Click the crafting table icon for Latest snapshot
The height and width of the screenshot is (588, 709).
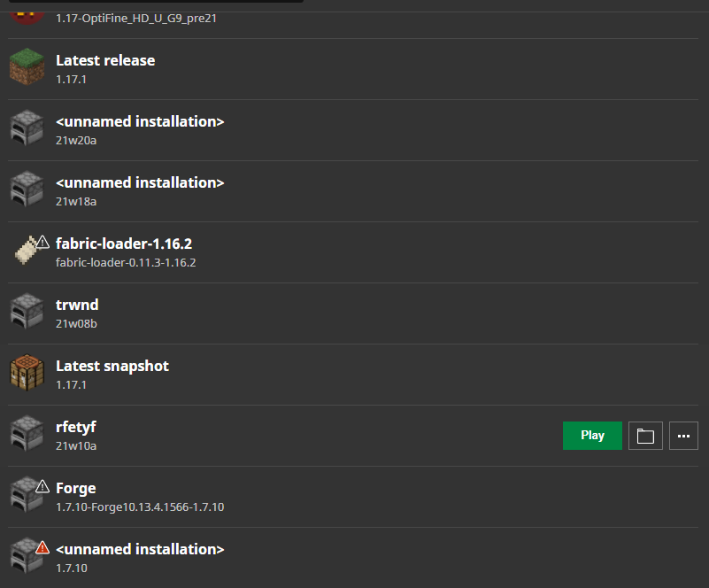click(27, 374)
